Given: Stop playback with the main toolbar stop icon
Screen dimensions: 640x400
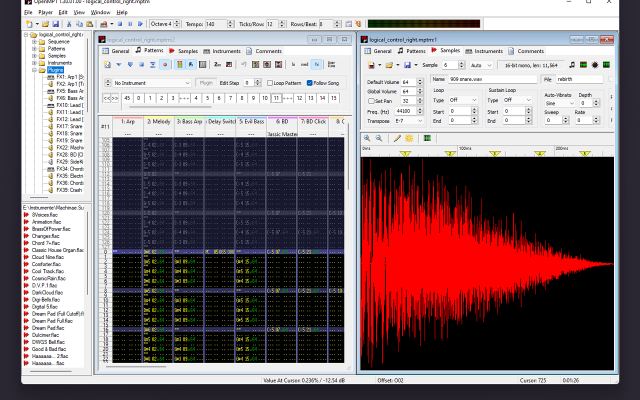Looking at the screenshot, I should pyautogui.click(x=120, y=24).
